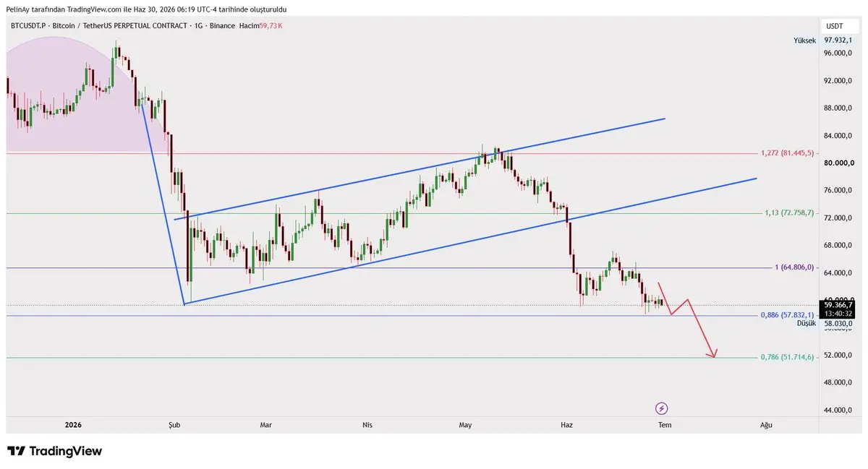Screen dimensions: 868x469
Task: Click the Haz month label on time axis
Action: coord(566,425)
